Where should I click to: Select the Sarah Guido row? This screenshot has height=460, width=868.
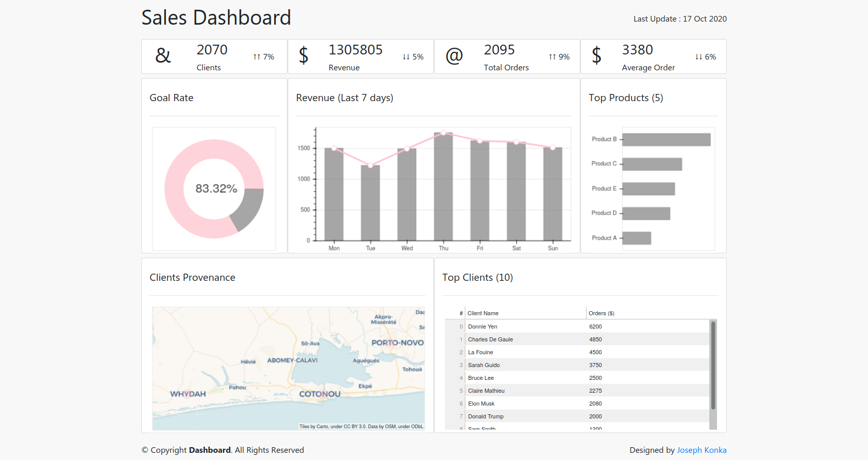pos(577,365)
